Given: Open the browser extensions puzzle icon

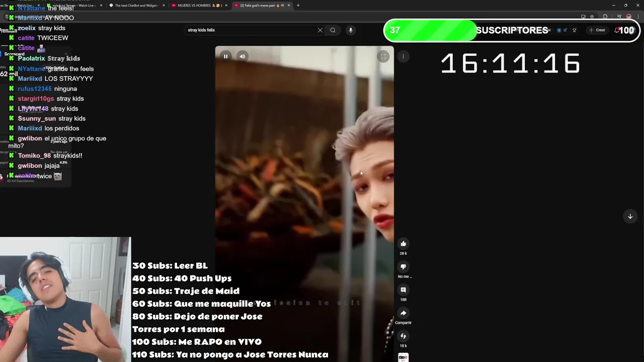Looking at the screenshot, I should click(x=605, y=17).
